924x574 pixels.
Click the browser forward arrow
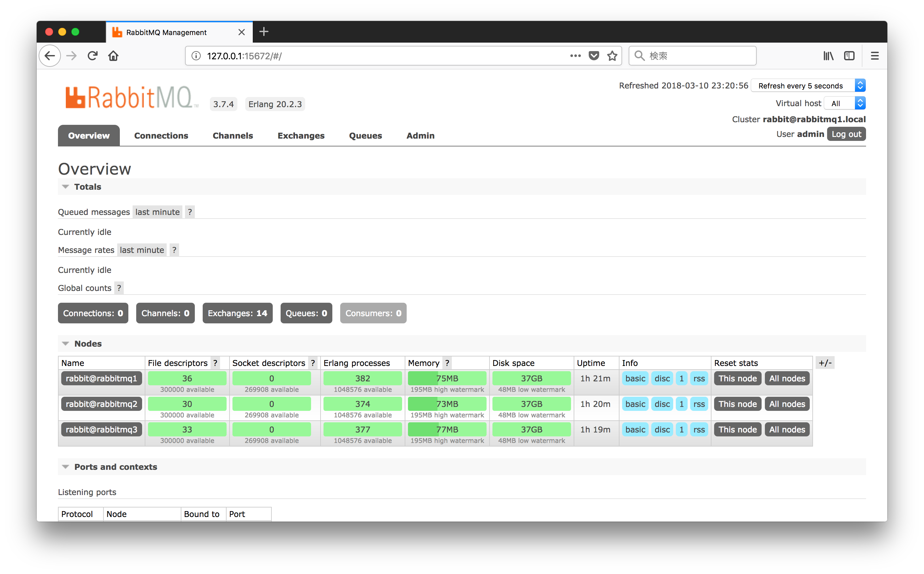click(x=71, y=56)
